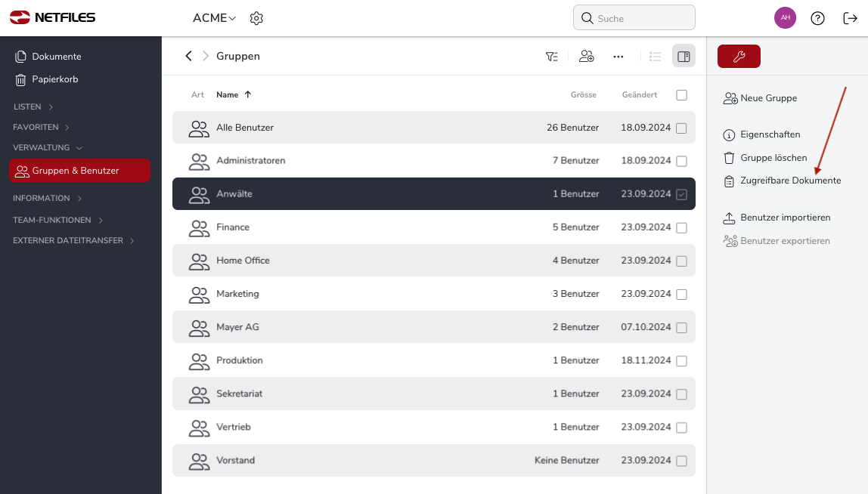Click the 18.11.2024 date cell
The image size is (868, 494).
click(646, 360)
